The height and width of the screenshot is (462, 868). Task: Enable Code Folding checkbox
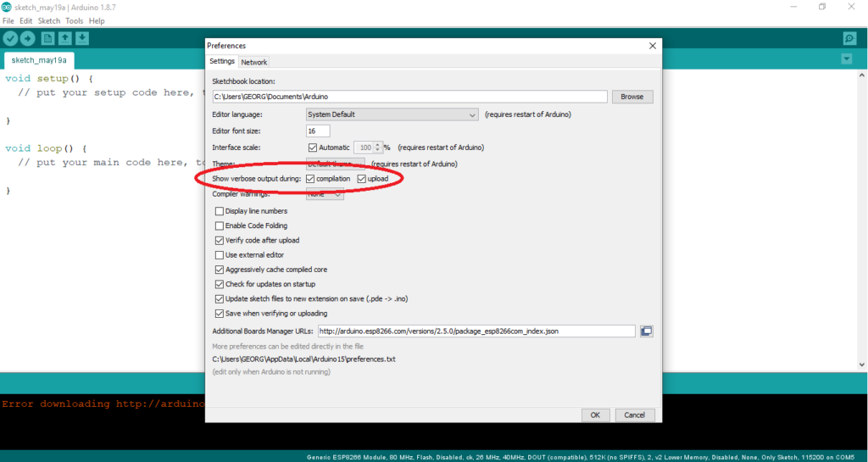(220, 226)
